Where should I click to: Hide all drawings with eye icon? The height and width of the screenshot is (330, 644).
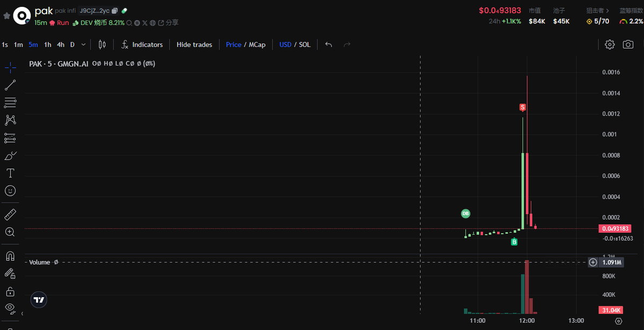point(10,309)
